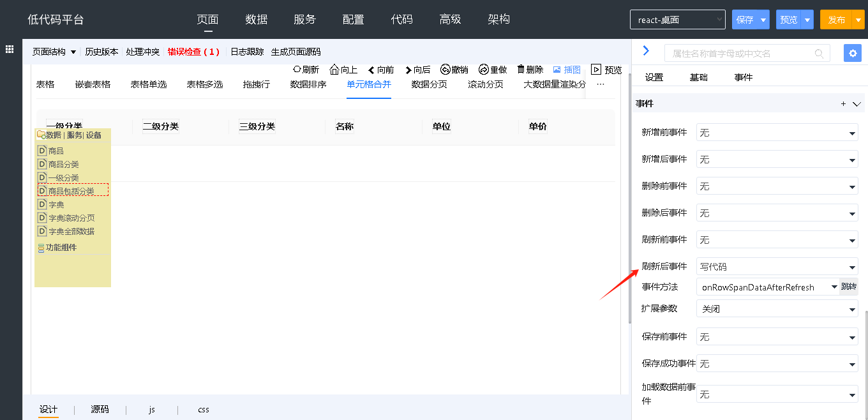Switch to the 嵌套表格 tab
The height and width of the screenshot is (420, 868).
pyautogui.click(x=93, y=84)
